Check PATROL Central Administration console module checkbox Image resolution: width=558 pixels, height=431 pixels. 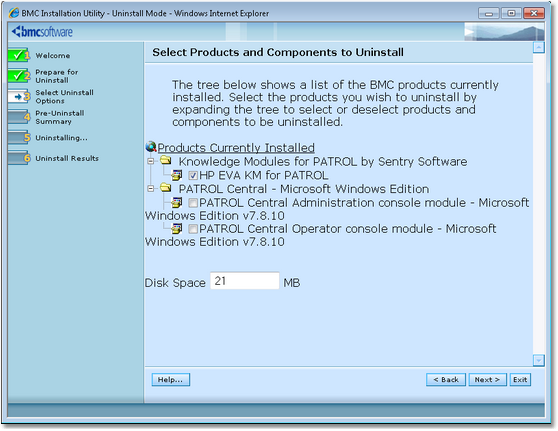pyautogui.click(x=193, y=203)
